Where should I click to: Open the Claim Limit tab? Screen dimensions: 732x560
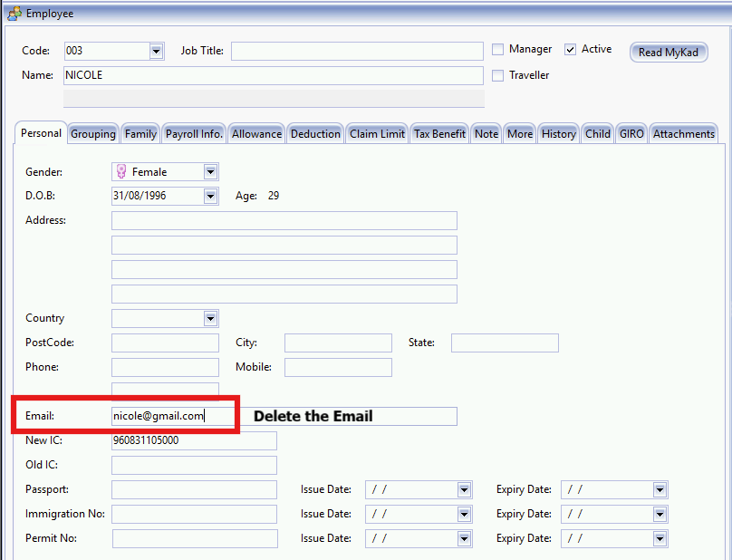pos(377,132)
